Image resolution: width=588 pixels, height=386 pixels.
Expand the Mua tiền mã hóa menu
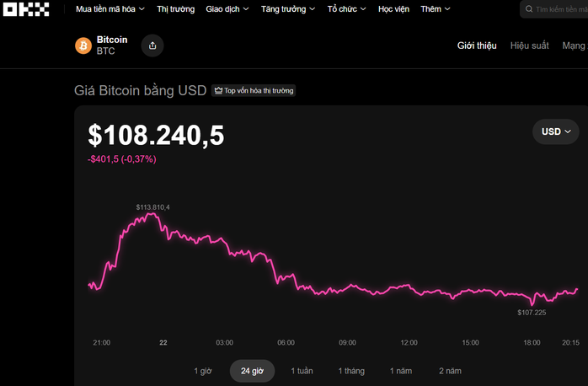[x=110, y=9]
